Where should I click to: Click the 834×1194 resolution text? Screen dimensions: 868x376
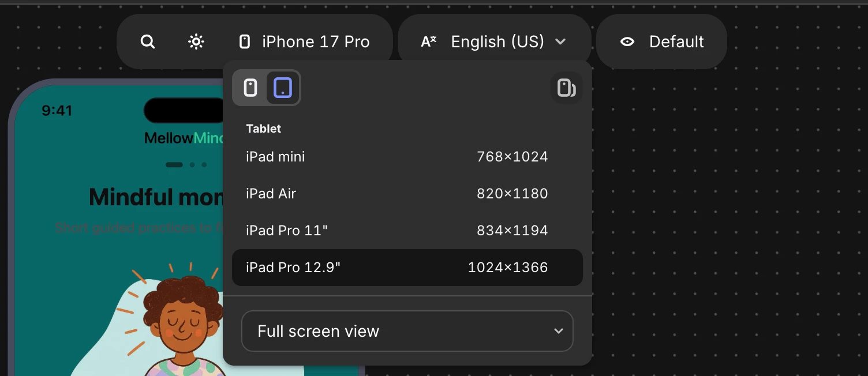tap(512, 230)
